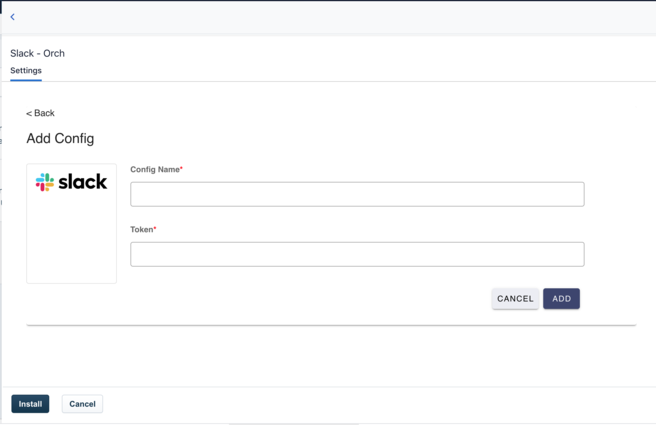Screen dimensions: 656x425
Task: Click the blue back chevron icon
Action: coord(13,17)
